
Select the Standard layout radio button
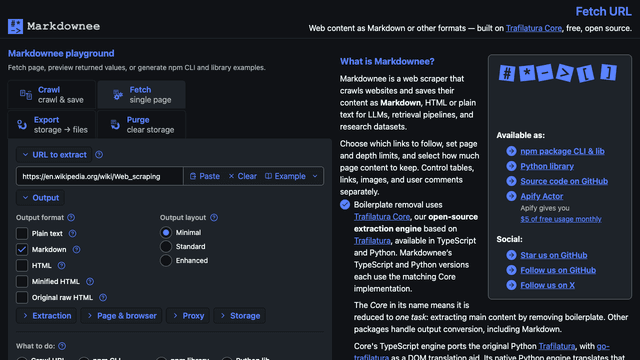tap(166, 247)
